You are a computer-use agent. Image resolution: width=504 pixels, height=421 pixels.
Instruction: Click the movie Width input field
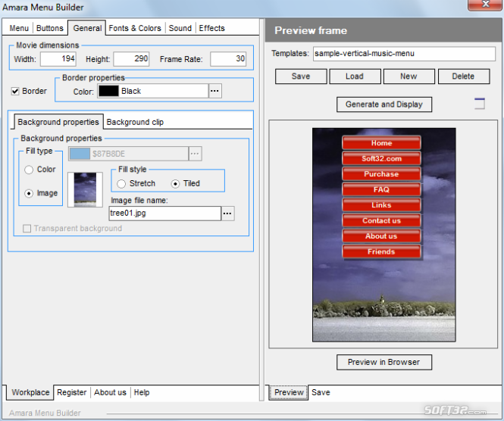58,59
